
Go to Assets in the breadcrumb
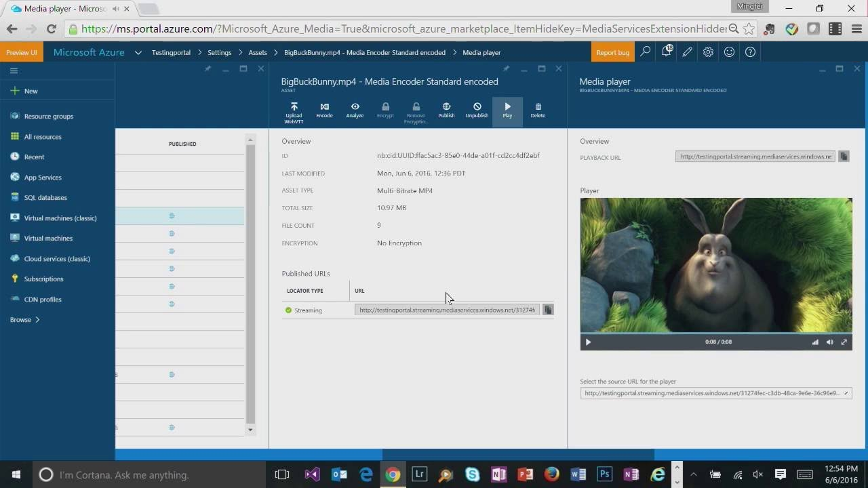pos(257,52)
